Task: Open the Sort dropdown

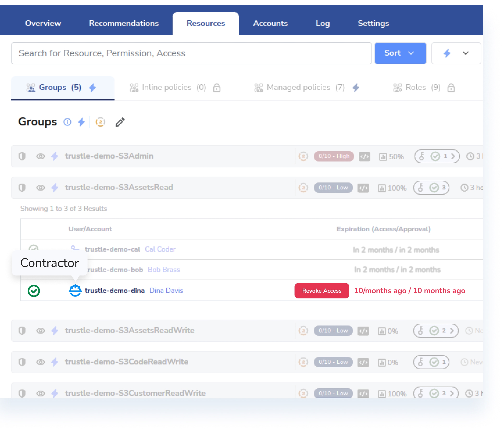Action: [400, 53]
